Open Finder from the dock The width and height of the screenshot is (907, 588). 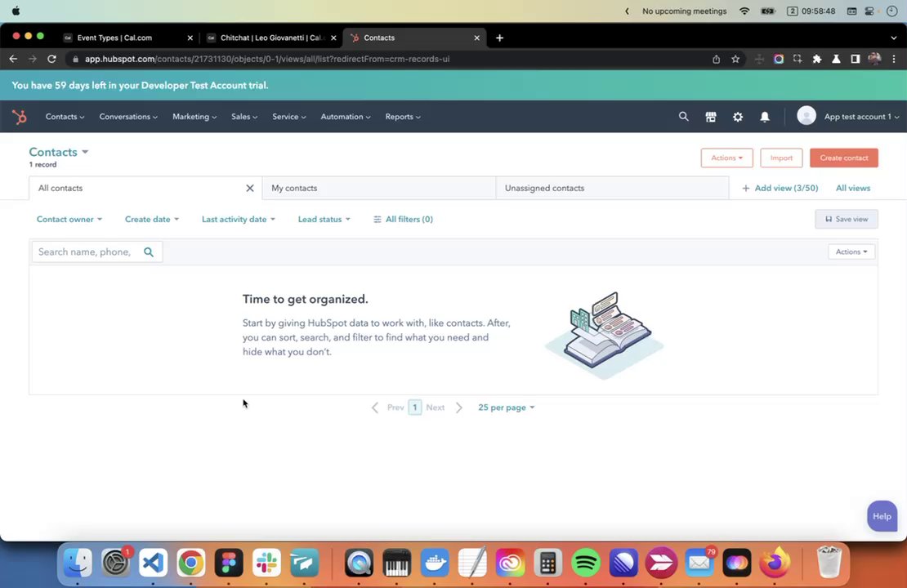[78, 562]
